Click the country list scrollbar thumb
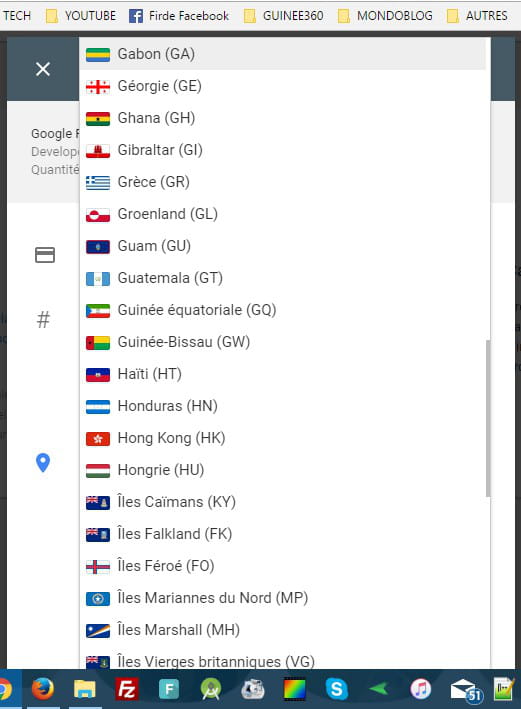The height and width of the screenshot is (709, 521). [488, 418]
